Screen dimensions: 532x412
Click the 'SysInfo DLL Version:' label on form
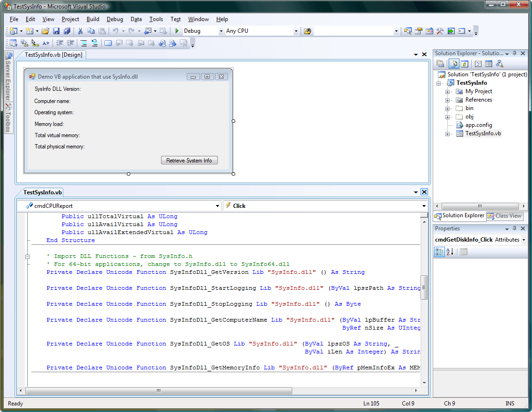tap(58, 89)
